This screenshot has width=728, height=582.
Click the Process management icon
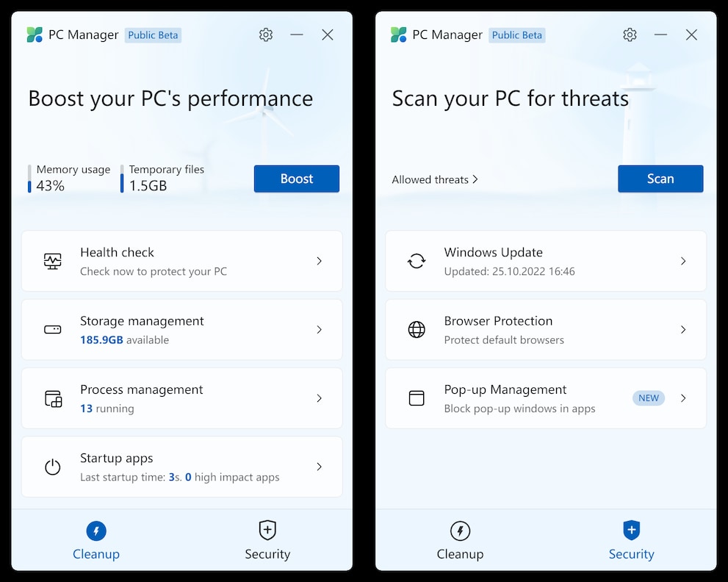coord(52,398)
